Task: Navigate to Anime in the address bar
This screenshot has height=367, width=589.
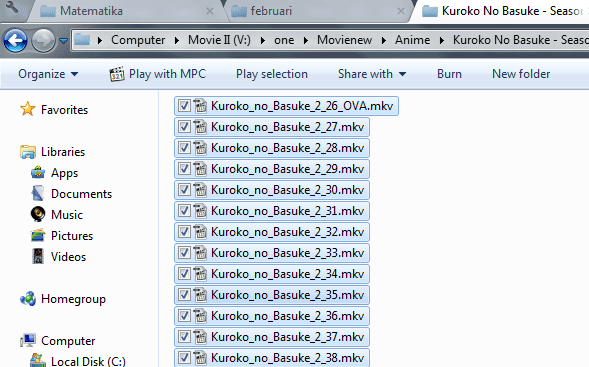Action: tap(412, 40)
